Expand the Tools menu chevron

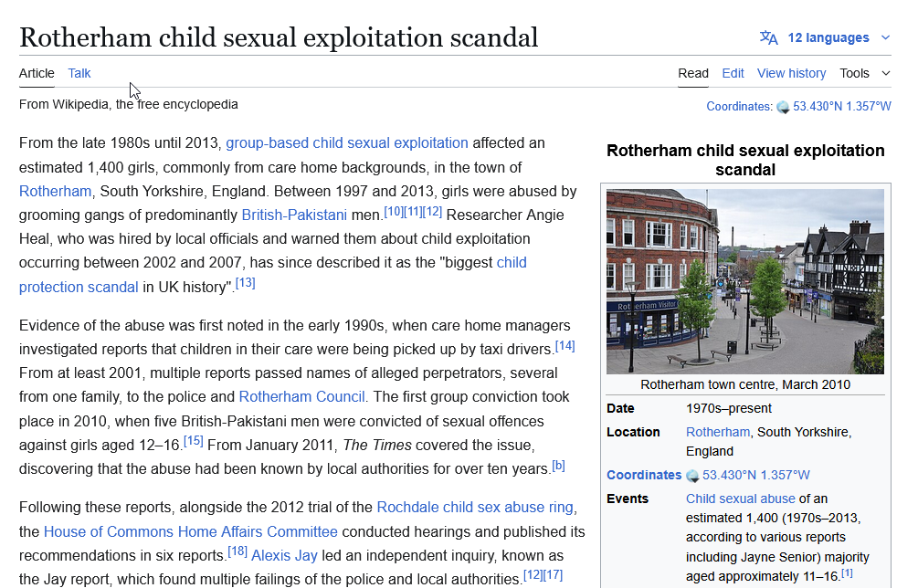click(886, 74)
